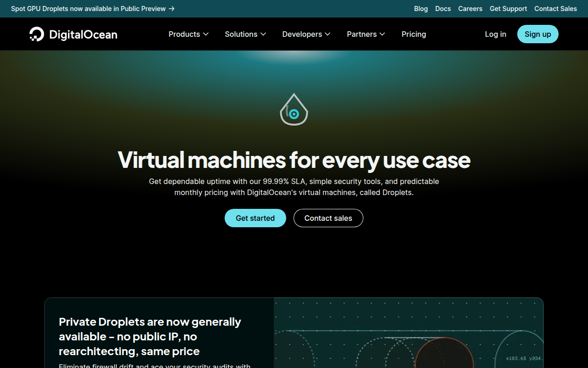Expand the Solutions dropdown menu
The image size is (588, 368).
click(x=245, y=34)
